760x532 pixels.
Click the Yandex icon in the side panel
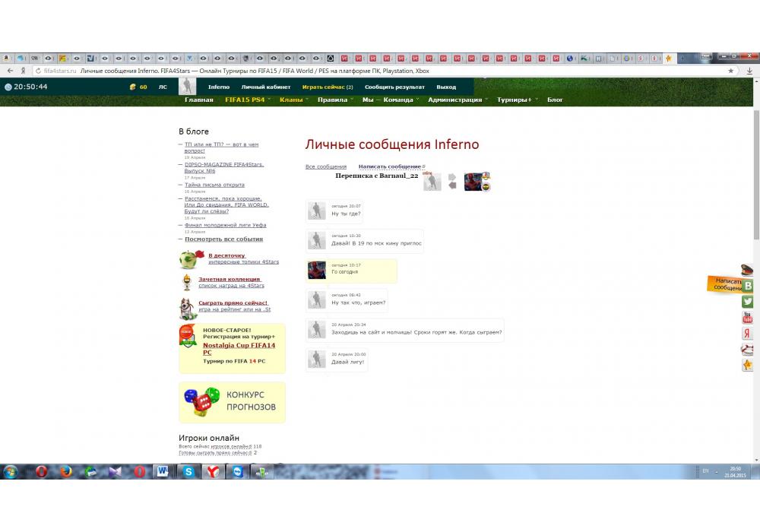click(x=748, y=334)
